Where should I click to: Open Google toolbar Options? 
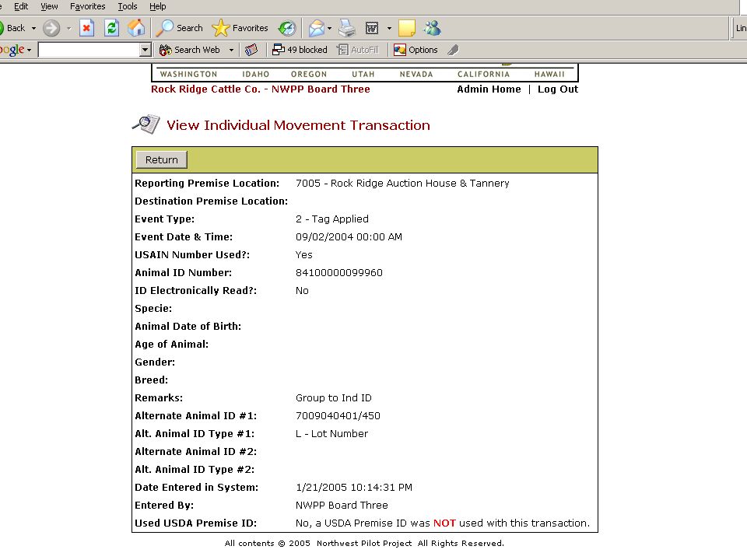[x=416, y=50]
